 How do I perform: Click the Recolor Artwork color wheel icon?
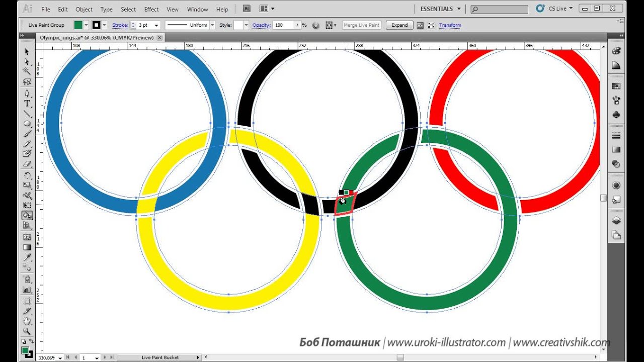tap(316, 25)
